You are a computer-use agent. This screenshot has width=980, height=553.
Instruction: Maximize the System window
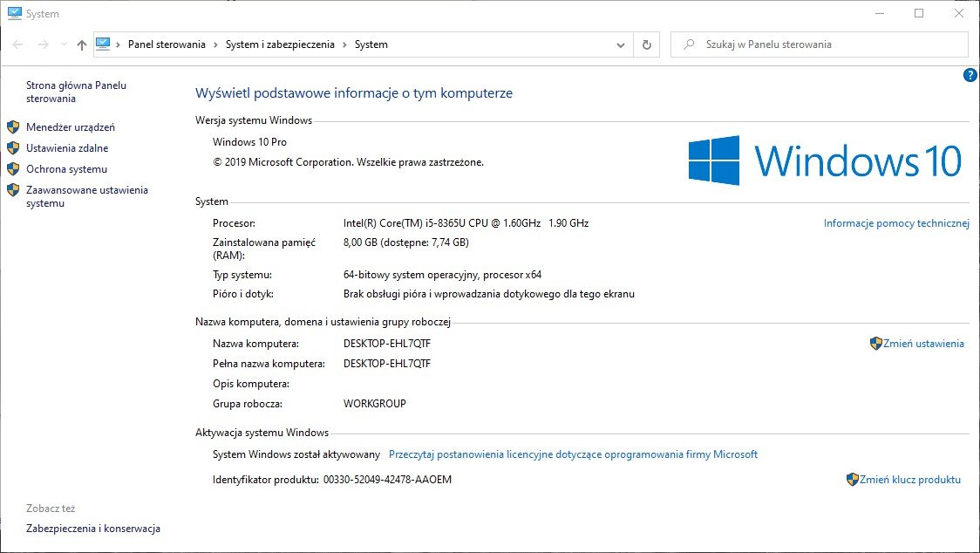[919, 13]
